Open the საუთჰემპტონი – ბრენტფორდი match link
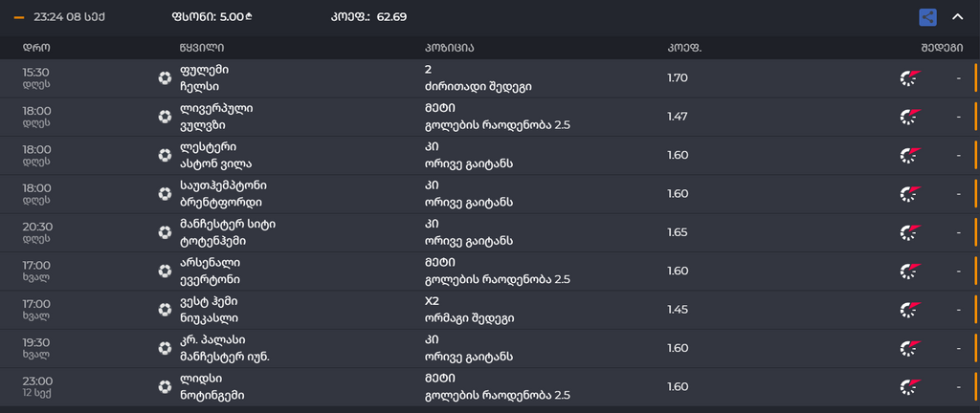This screenshot has width=980, height=413. 223,193
